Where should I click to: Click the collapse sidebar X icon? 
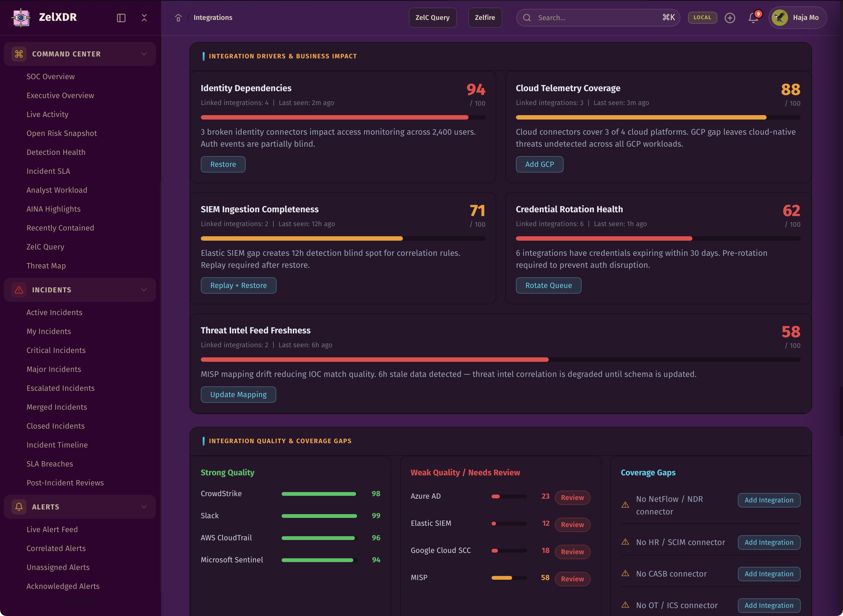[x=144, y=18]
